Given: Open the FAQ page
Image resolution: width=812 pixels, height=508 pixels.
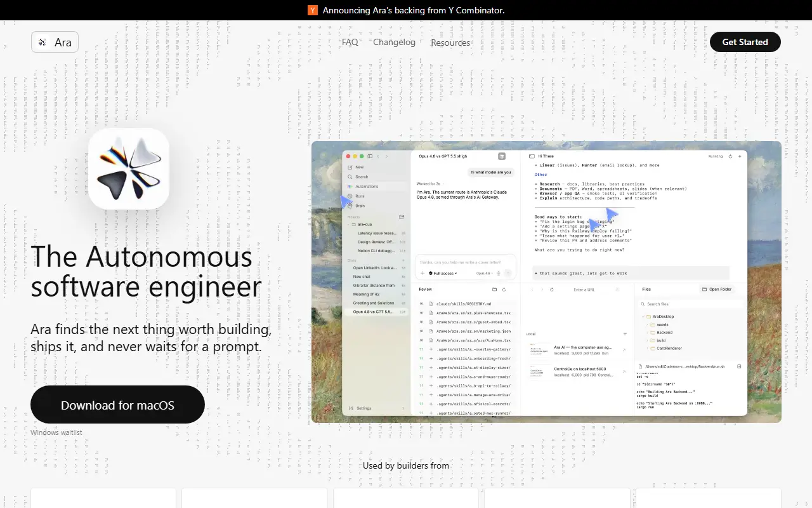Looking at the screenshot, I should point(350,42).
